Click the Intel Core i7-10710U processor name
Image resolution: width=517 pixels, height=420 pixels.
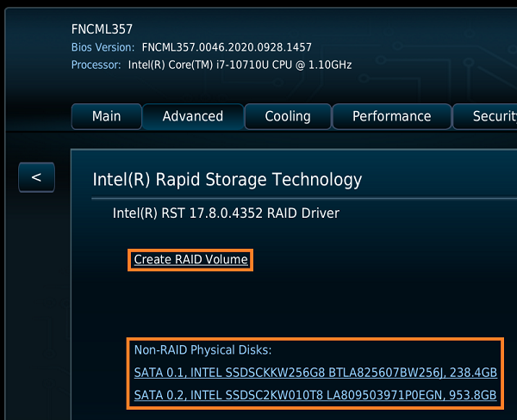click(x=238, y=65)
